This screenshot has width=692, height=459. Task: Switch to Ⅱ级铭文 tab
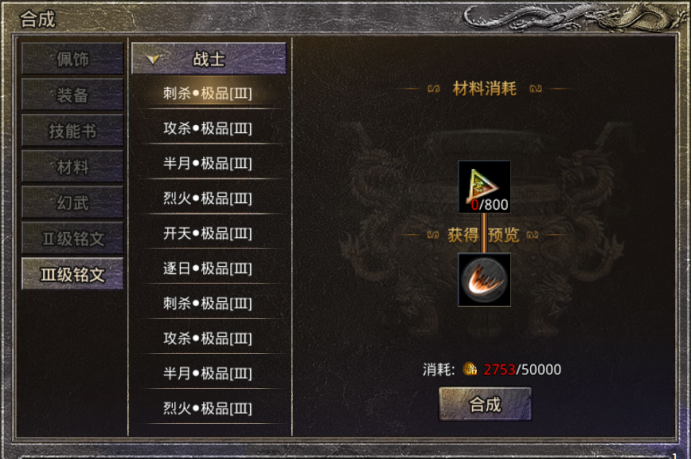pos(72,238)
